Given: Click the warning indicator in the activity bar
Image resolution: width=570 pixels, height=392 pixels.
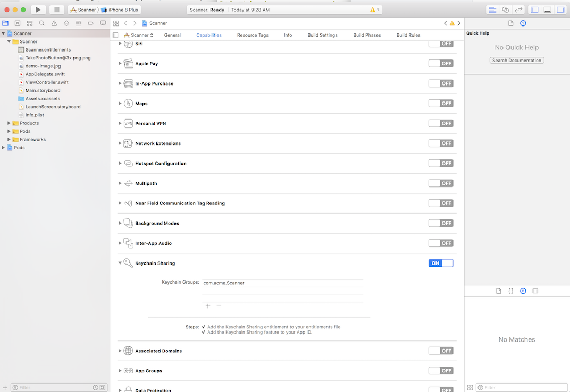Looking at the screenshot, I should [x=374, y=10].
